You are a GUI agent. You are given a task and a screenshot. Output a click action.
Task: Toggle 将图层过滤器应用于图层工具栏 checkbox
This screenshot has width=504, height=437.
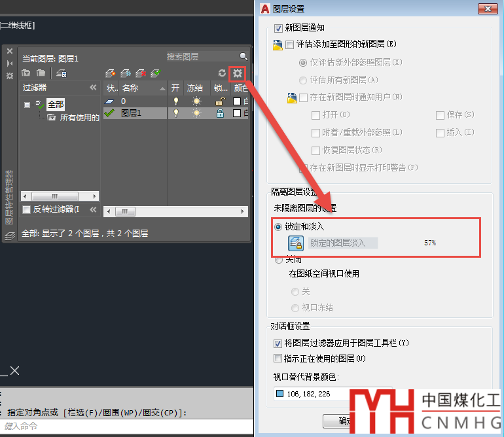278,344
